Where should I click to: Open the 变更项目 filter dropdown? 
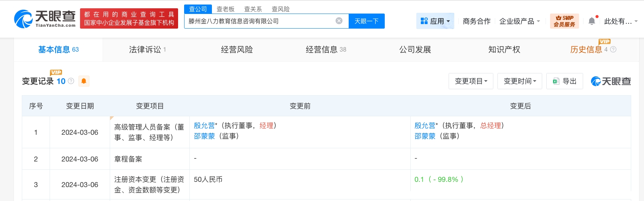point(471,81)
